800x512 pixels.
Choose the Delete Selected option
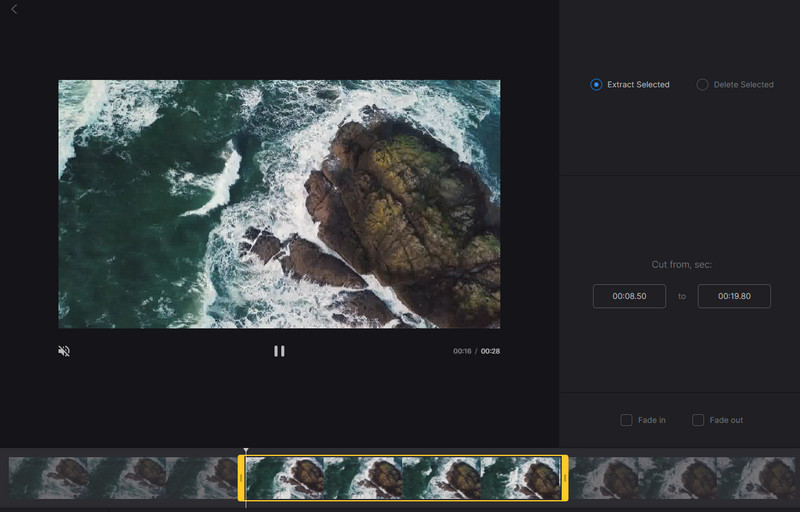pos(702,85)
